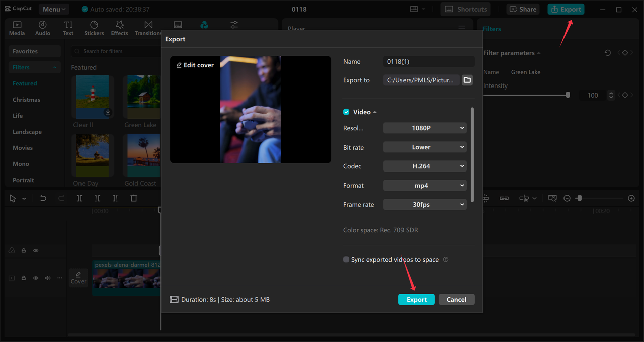The width and height of the screenshot is (644, 342).
Task: Enable Sync exported videos to space
Action: point(346,260)
